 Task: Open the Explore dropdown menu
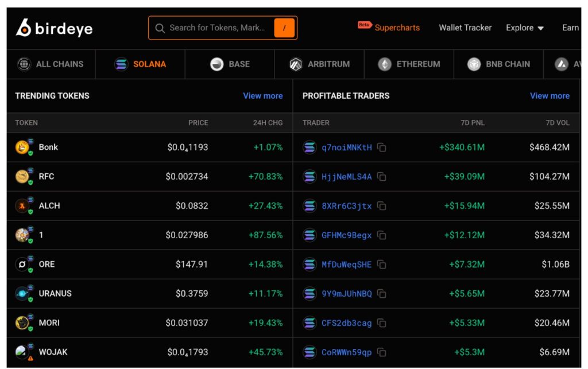tap(524, 28)
